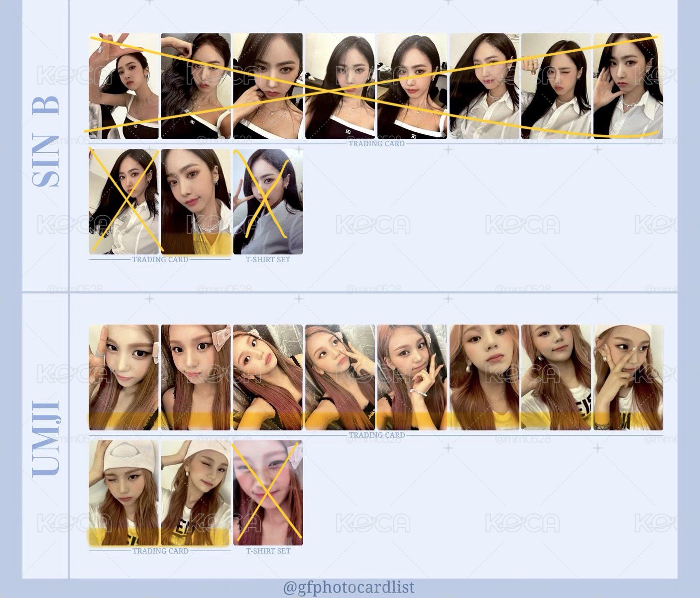Select UMJI's top-row card wearing white beanie
Viewport: 700px width, 598px height.
(628, 378)
